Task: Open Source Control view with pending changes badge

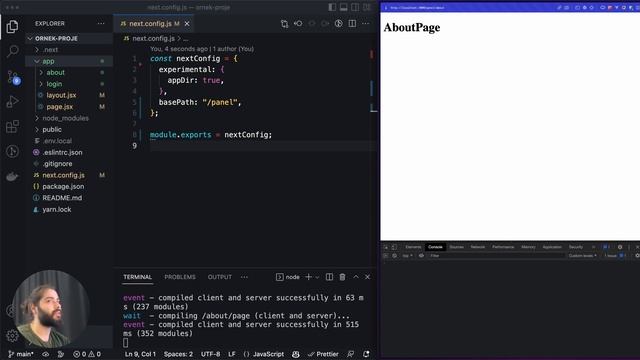Action: pyautogui.click(x=13, y=77)
